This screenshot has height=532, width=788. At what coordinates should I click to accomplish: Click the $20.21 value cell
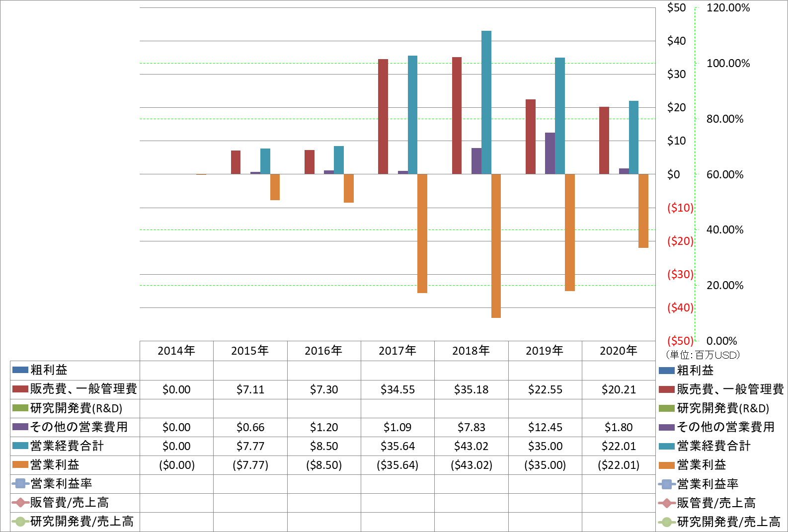pos(619,389)
